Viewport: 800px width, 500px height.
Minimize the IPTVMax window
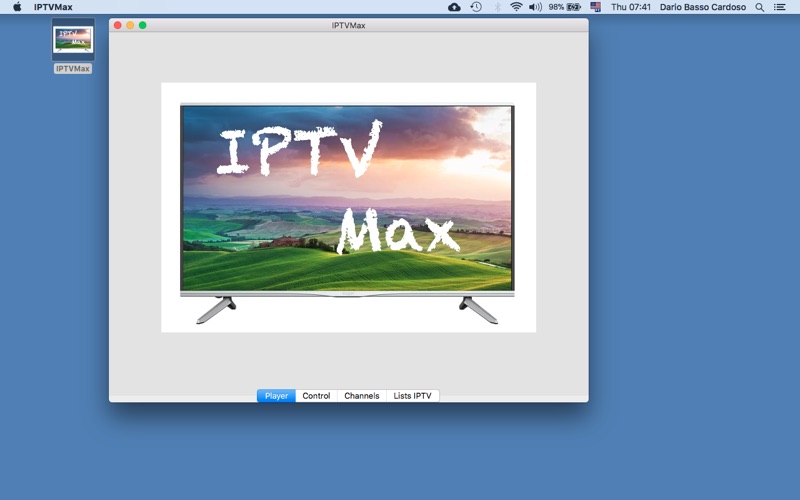click(130, 25)
